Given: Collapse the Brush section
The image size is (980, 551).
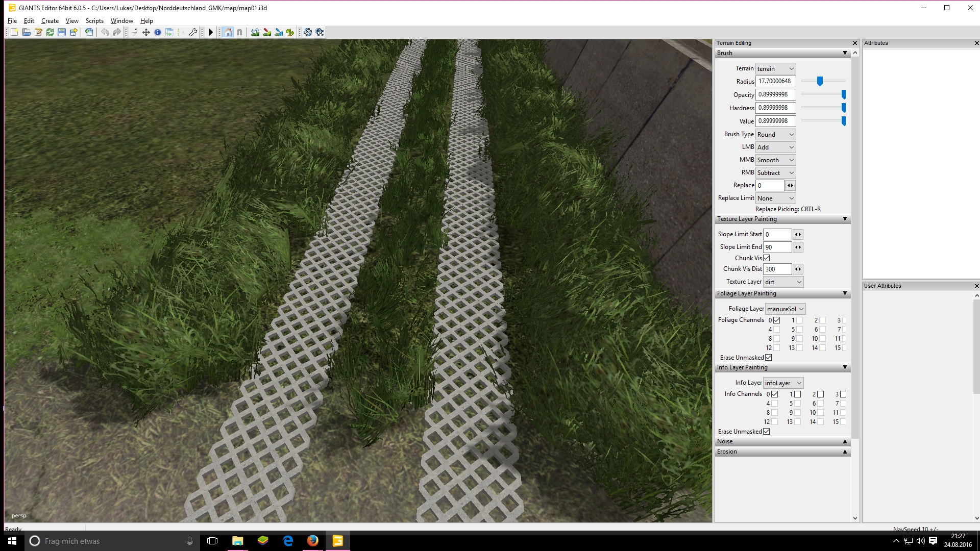Looking at the screenshot, I should pos(845,53).
